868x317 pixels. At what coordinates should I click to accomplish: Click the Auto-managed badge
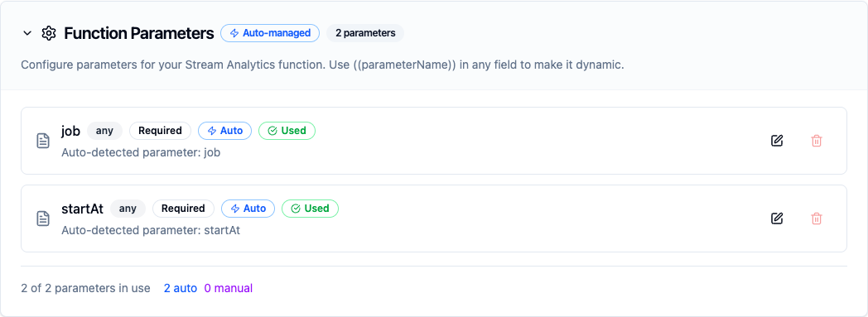(x=270, y=33)
